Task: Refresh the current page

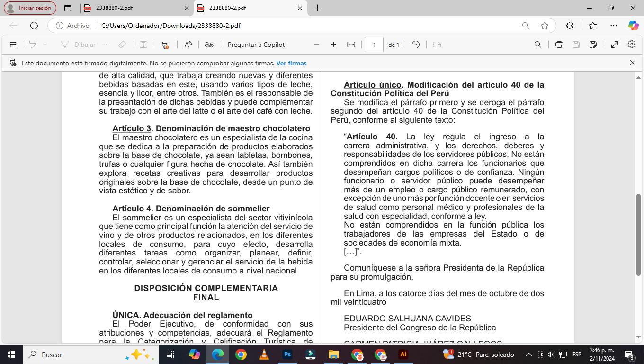Action: pyautogui.click(x=34, y=26)
